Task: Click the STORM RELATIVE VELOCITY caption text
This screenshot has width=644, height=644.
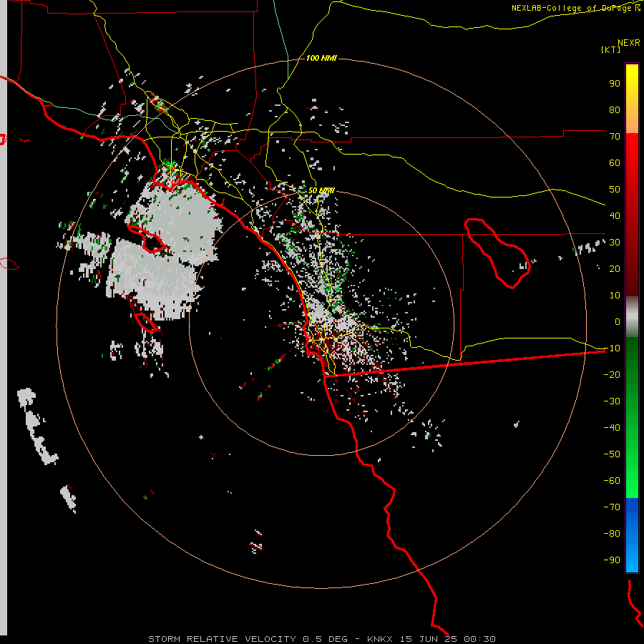Action: coord(222,639)
